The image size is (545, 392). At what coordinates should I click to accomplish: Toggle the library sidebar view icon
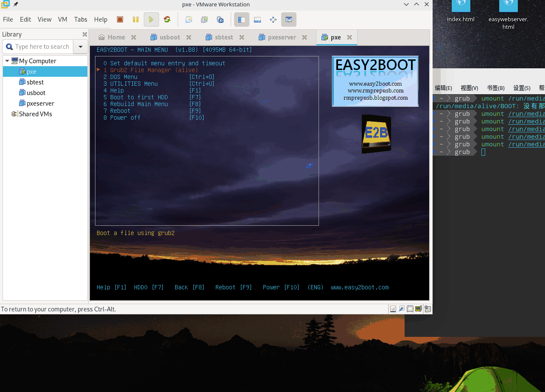tap(242, 20)
